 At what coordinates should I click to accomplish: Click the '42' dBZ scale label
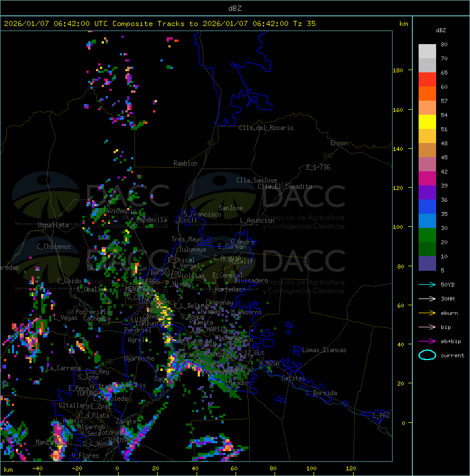click(444, 171)
